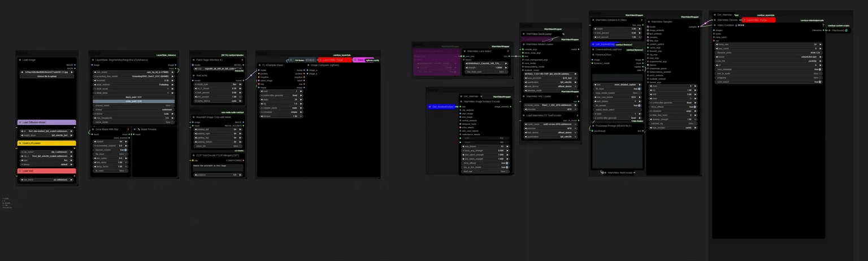Screen dimensions: 868x261
Task: Open the sam_model dropdown in LayerMask node
Action: click(x=133, y=72)
